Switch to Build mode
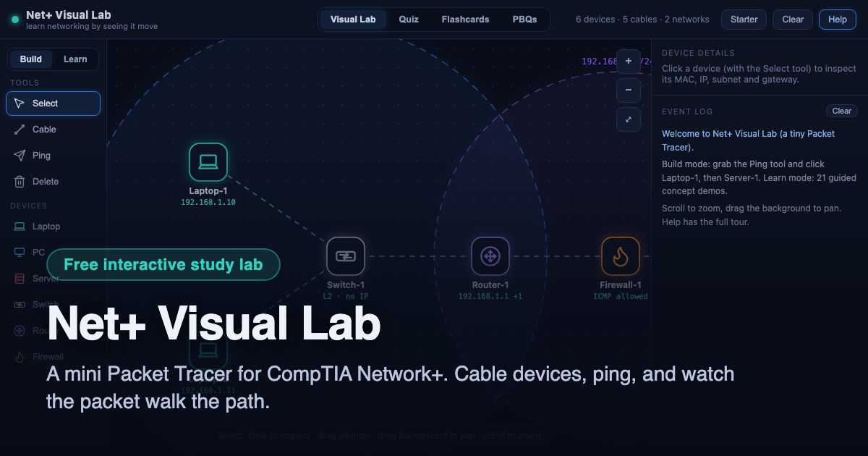The width and height of the screenshot is (868, 456). [x=31, y=59]
